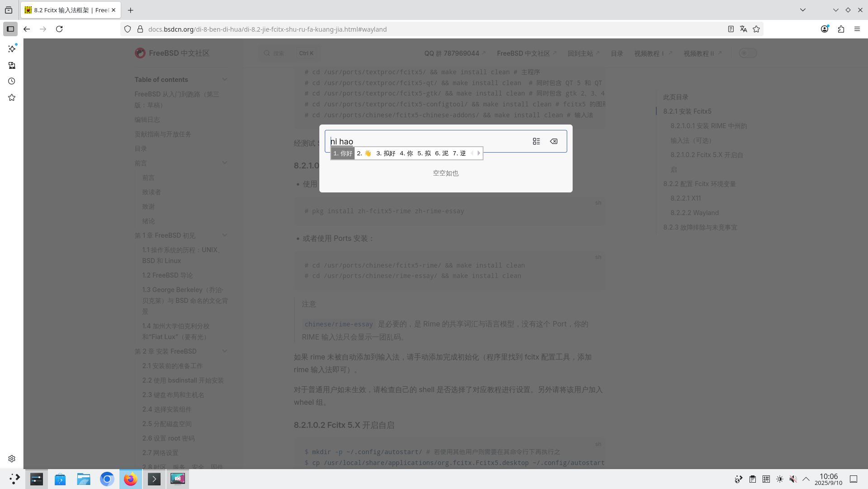Open 2.1 安装前的准备工作 sidebar entry
This screenshot has width=868, height=489.
pos(172,366)
